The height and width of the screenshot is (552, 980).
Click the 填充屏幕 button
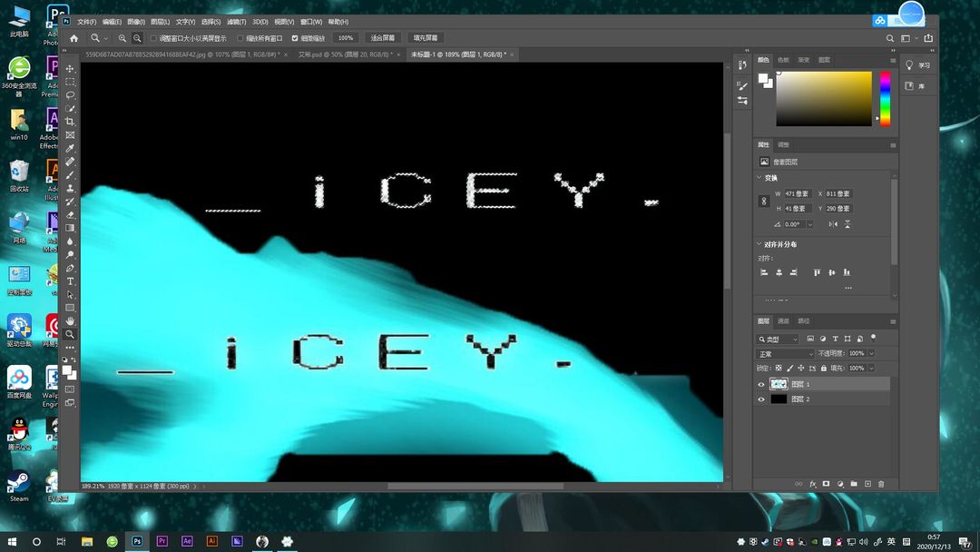[x=425, y=38]
